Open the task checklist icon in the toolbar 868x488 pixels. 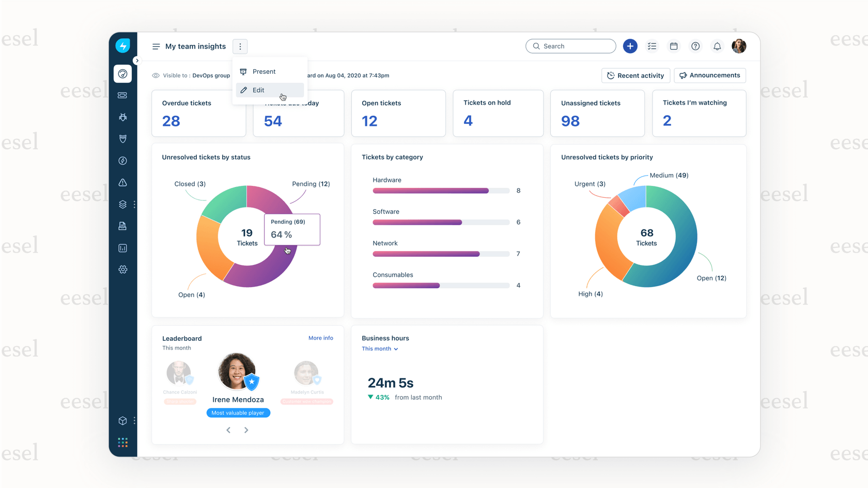(652, 46)
